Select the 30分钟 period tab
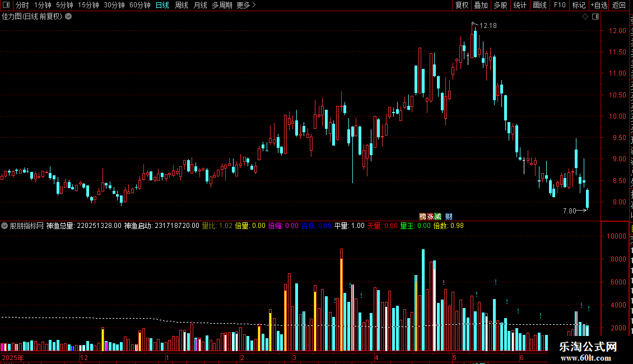 coord(114,5)
